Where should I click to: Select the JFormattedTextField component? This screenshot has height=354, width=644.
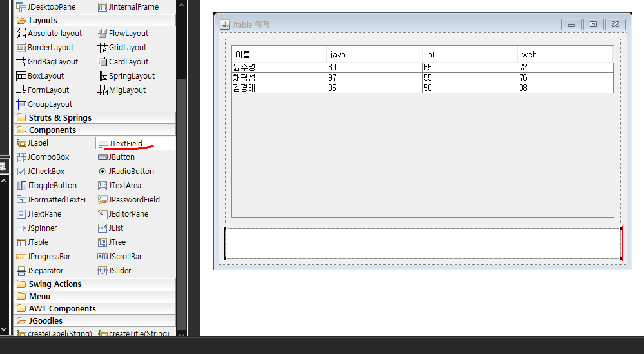point(54,200)
